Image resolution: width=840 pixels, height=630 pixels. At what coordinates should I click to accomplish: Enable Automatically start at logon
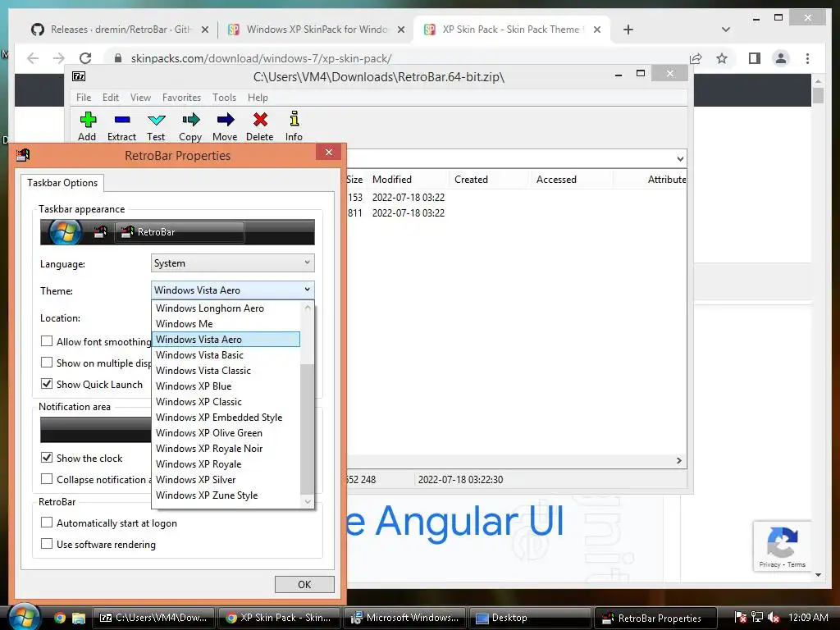click(47, 523)
